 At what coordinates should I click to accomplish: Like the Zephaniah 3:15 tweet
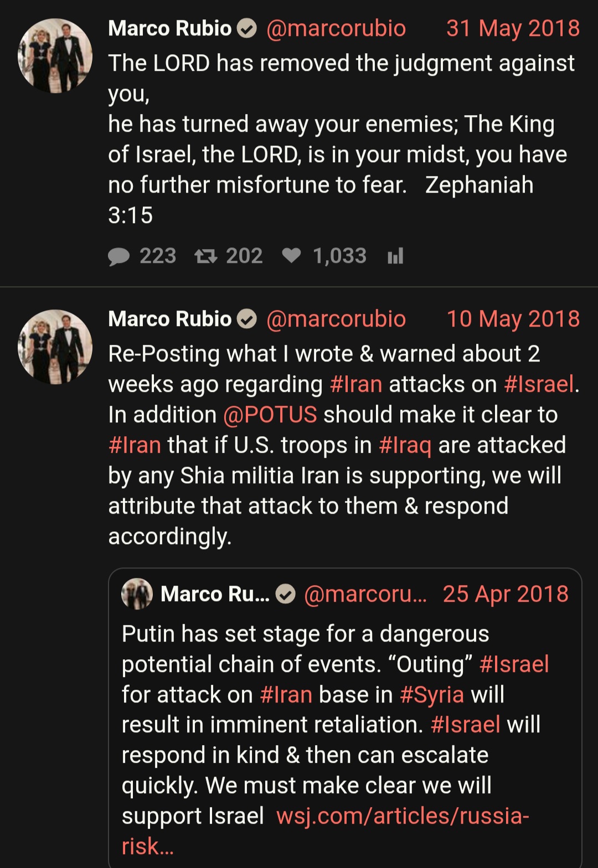[292, 256]
